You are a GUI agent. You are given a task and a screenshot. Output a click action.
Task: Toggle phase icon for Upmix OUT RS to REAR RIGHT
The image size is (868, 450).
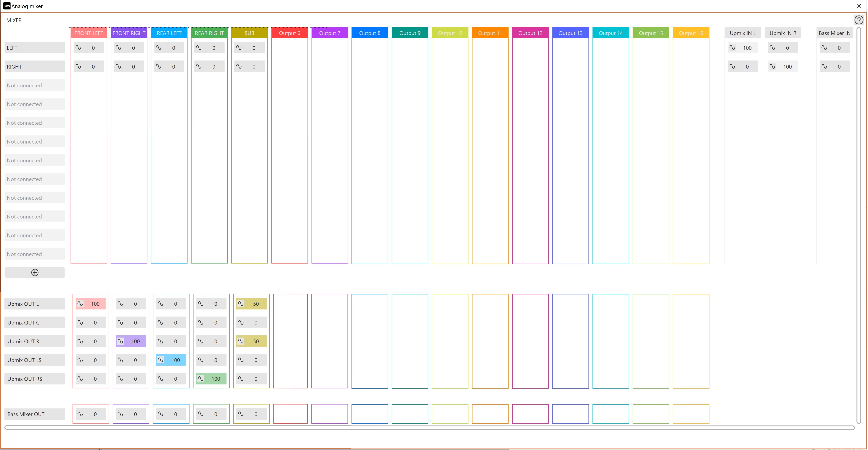(200, 379)
